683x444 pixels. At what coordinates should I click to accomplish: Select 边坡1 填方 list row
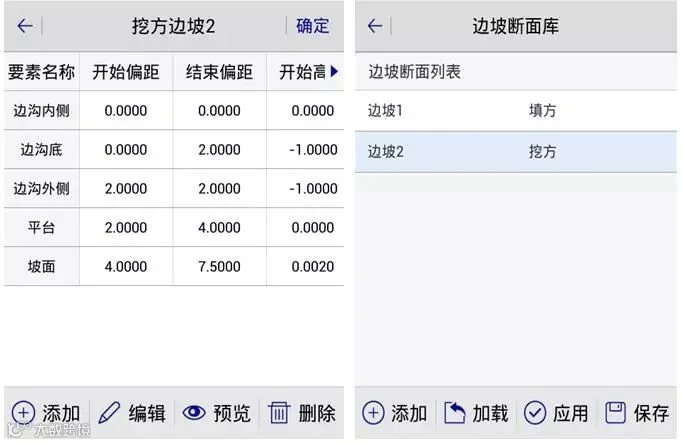(516, 110)
